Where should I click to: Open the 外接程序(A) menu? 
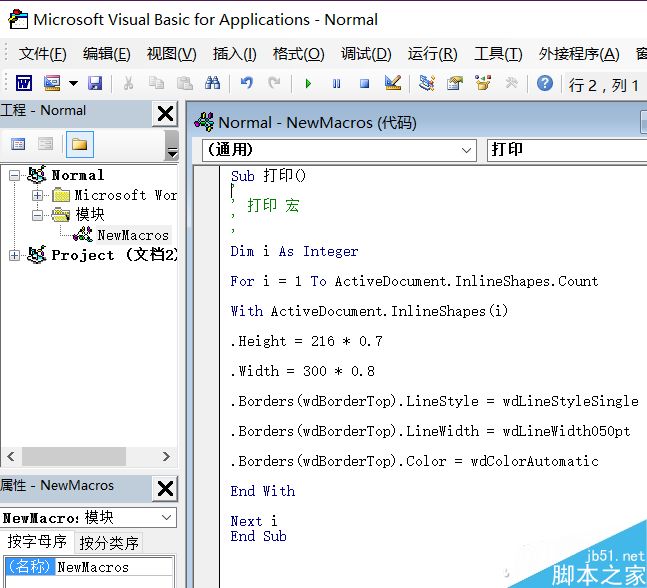(579, 54)
